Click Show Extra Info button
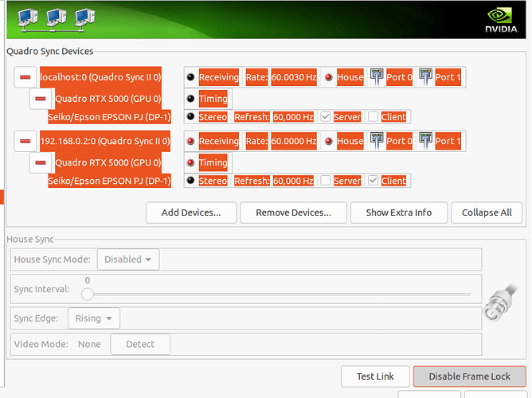Image resolution: width=532 pixels, height=398 pixels. 399,213
